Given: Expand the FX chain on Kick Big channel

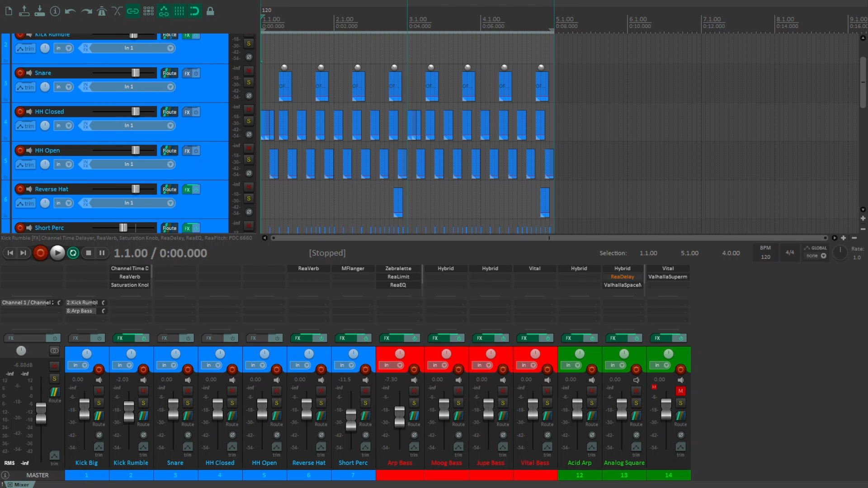Looking at the screenshot, I should click(75, 338).
